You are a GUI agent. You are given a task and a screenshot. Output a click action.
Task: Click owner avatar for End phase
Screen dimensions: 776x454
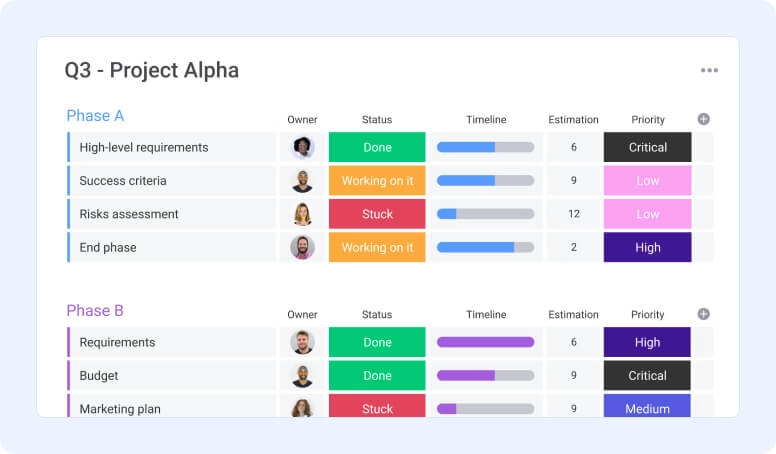coord(303,247)
